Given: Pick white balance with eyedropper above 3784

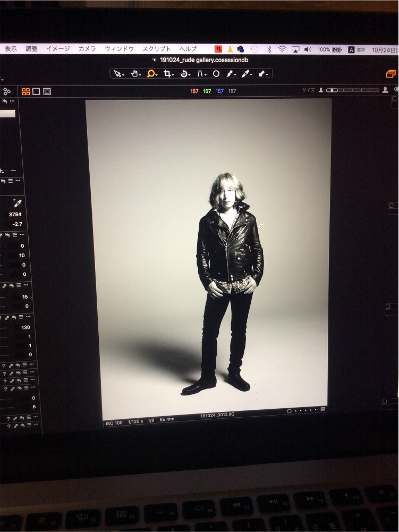Looking at the screenshot, I should point(18,203).
